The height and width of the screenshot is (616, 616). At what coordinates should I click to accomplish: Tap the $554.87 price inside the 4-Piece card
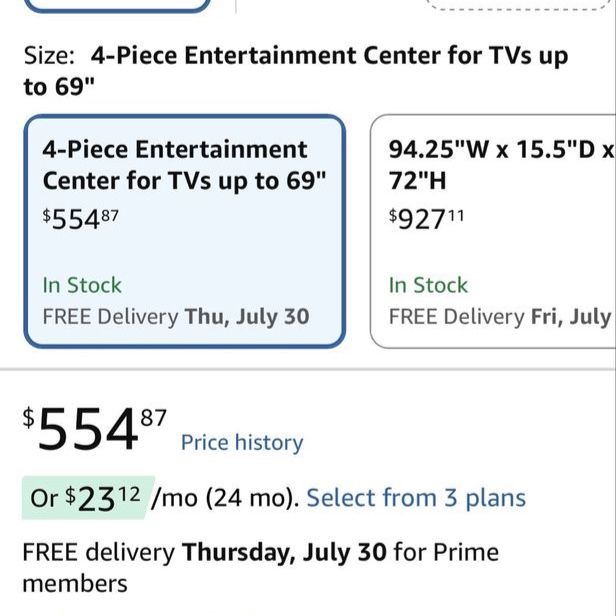click(80, 219)
